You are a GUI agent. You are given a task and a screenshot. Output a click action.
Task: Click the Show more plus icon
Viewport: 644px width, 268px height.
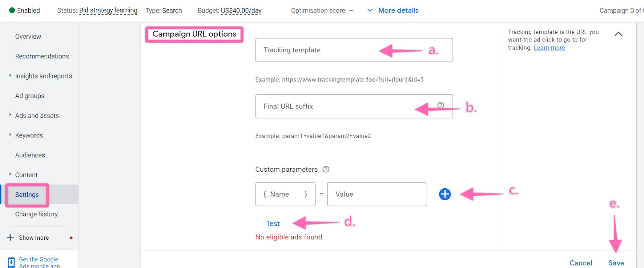(x=10, y=238)
